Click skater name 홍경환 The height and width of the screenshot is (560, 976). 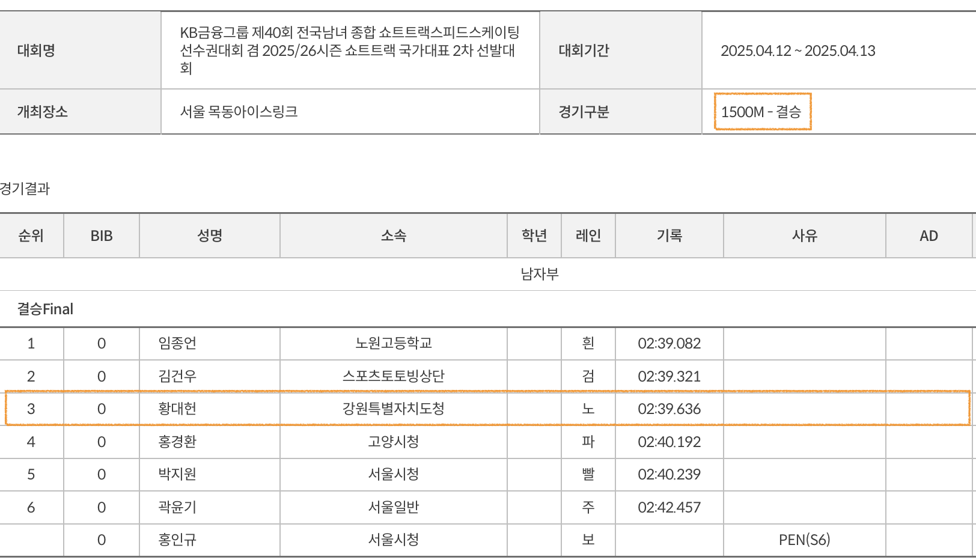[x=177, y=442]
